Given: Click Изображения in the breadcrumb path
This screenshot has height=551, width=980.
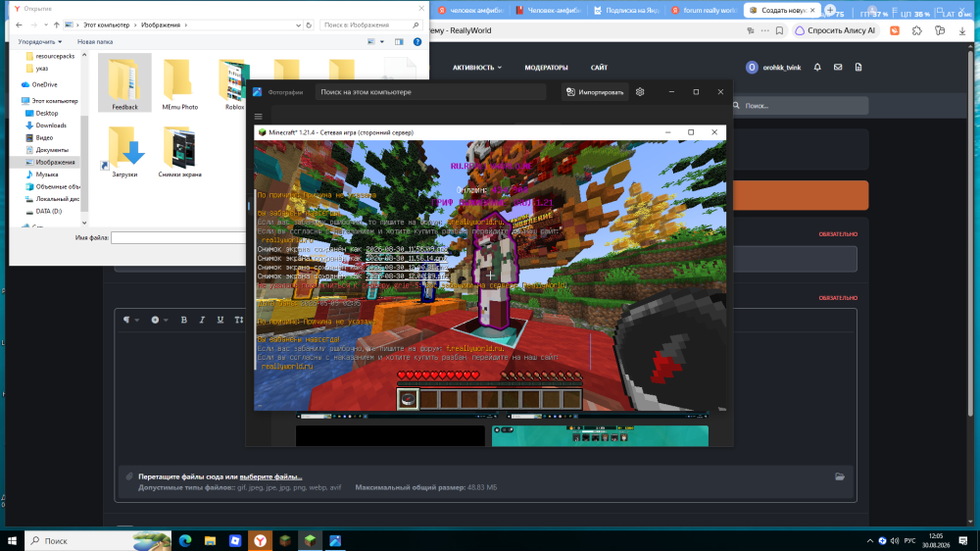Looking at the screenshot, I should point(161,25).
